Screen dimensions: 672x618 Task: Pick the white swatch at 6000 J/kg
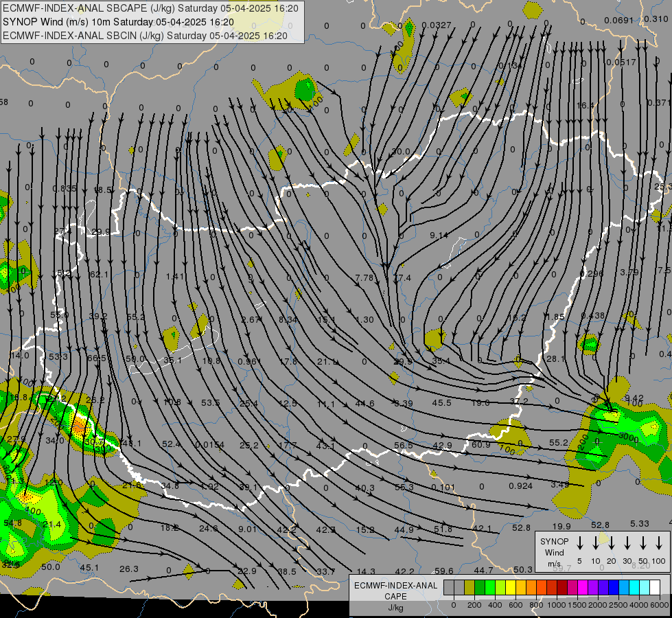[x=654, y=587]
